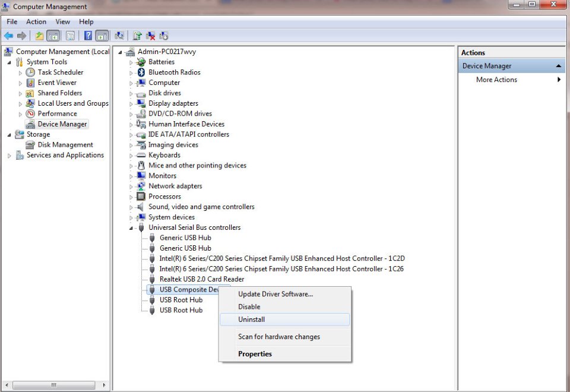
Task: Click the Back arrow toolbar icon
Action: [8, 36]
